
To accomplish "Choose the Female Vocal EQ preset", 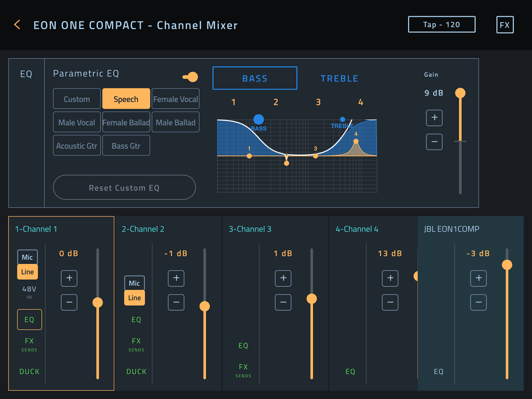I will point(176,99).
